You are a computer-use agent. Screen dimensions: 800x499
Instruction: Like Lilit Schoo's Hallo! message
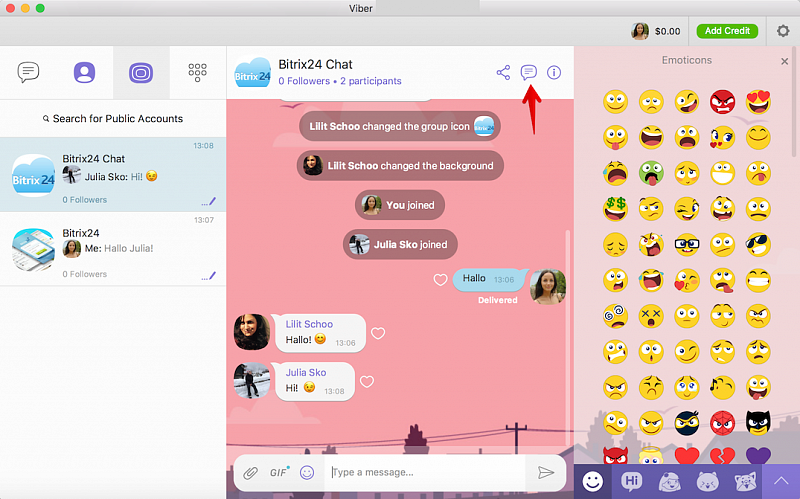[378, 333]
